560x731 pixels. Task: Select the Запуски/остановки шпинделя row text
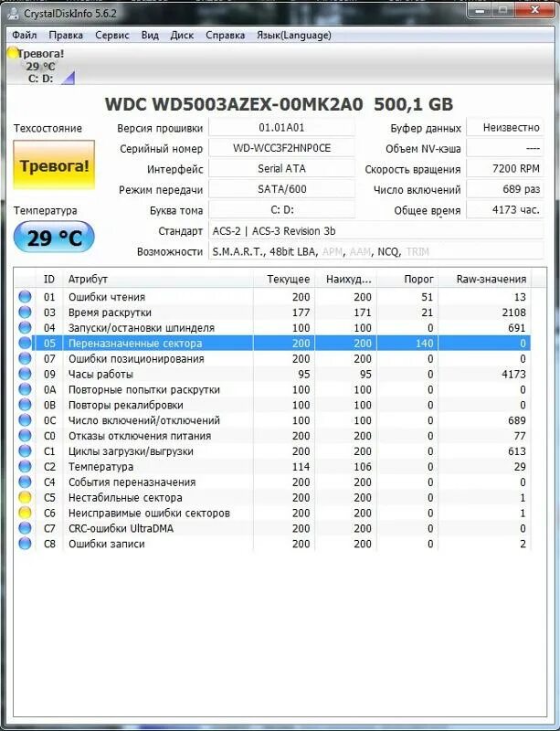tap(142, 328)
